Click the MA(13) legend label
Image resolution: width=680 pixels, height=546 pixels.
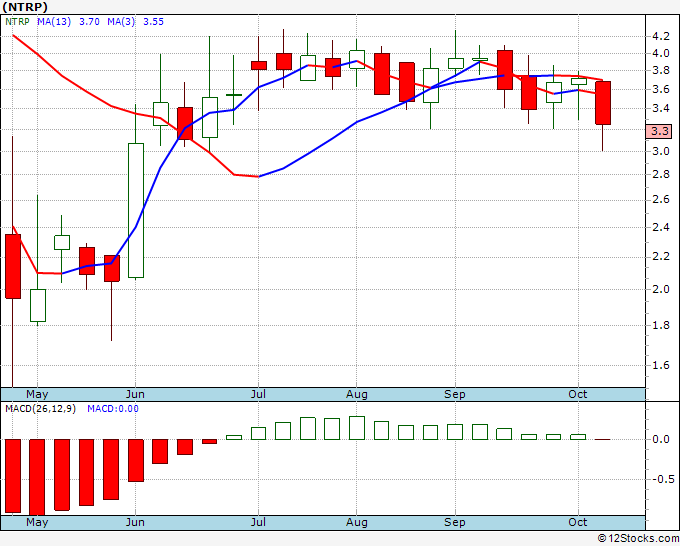point(54,22)
